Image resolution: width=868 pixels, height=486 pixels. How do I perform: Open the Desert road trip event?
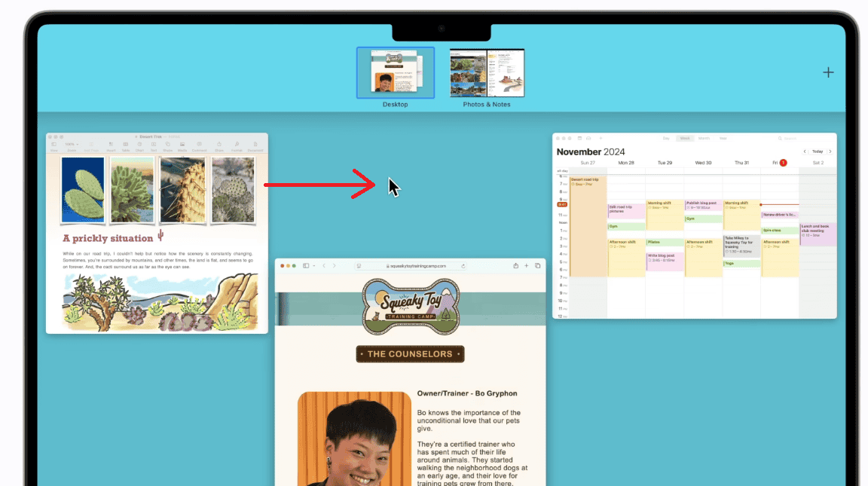tap(588, 226)
